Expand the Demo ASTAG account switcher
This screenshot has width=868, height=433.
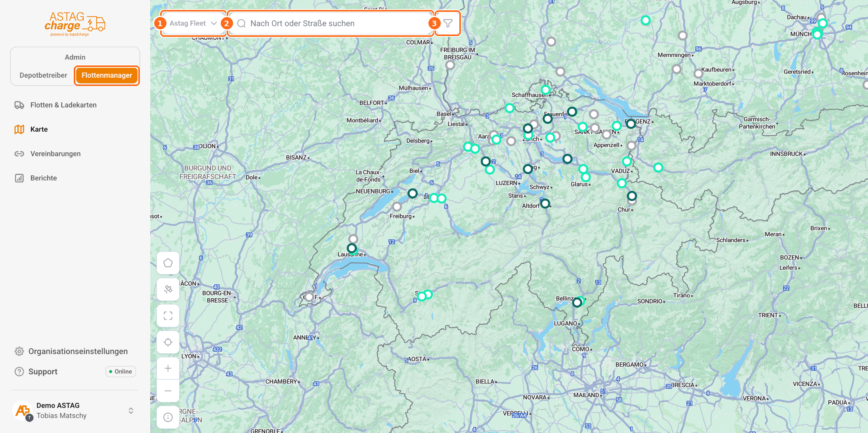click(131, 411)
